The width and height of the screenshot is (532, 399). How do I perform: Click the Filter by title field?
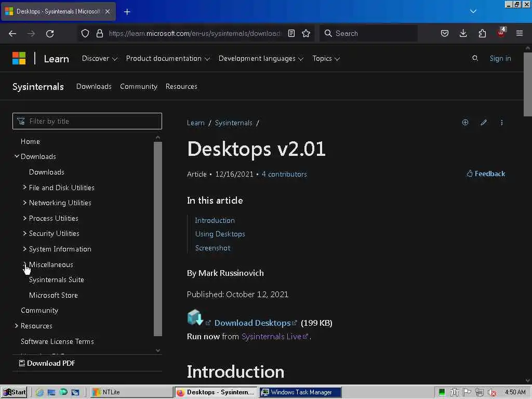(87, 121)
